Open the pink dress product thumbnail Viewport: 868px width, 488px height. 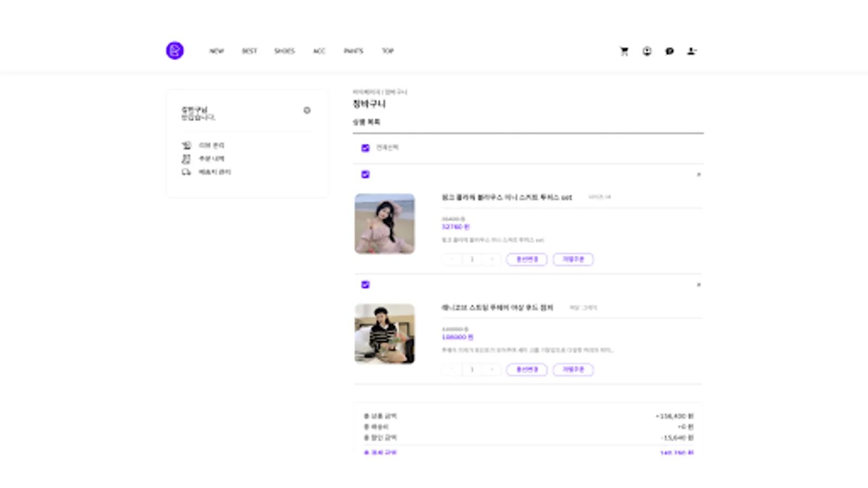point(385,223)
